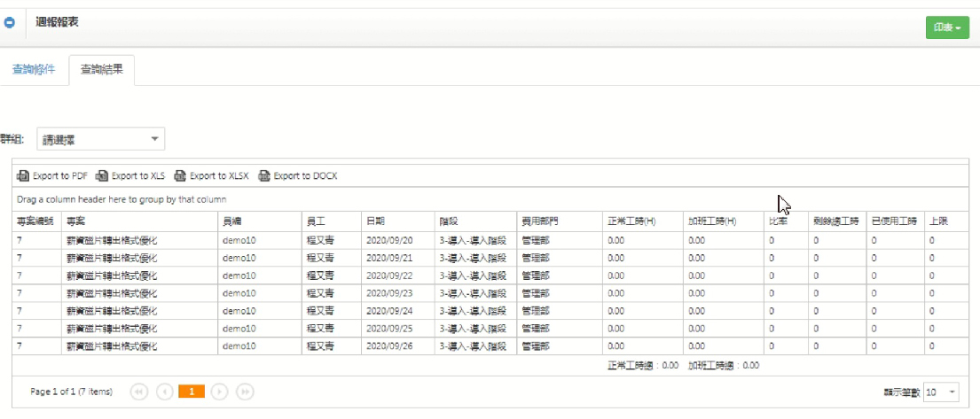Viewport: 980px width, 419px height.
Task: Click the 正常工時(H) column header
Action: click(x=631, y=221)
